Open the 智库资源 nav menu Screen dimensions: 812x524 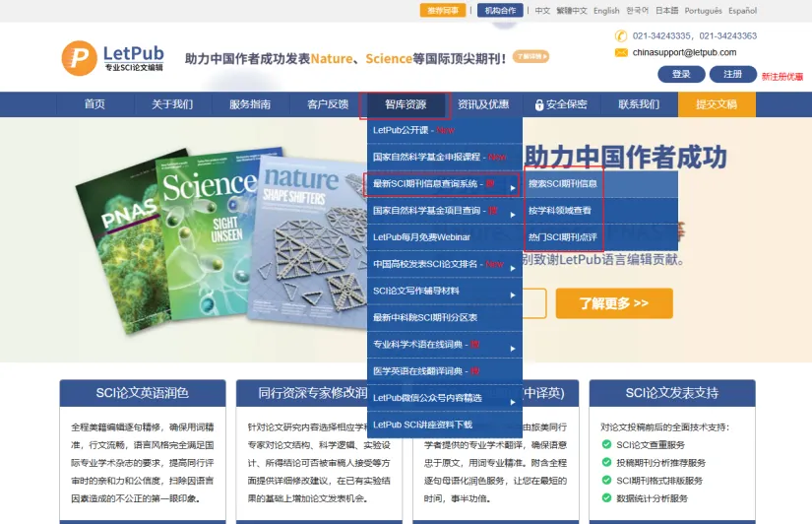(406, 104)
